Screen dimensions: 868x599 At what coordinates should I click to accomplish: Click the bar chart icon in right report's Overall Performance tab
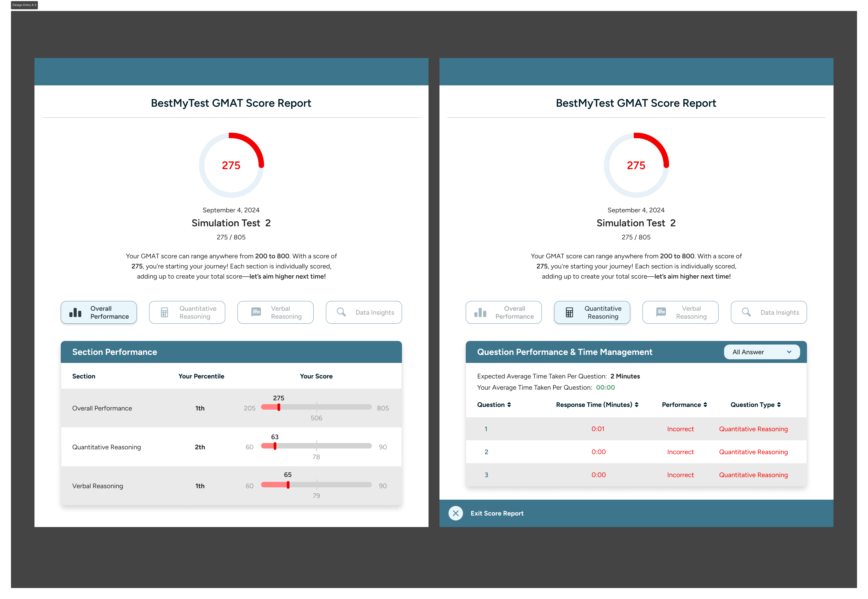coord(480,313)
